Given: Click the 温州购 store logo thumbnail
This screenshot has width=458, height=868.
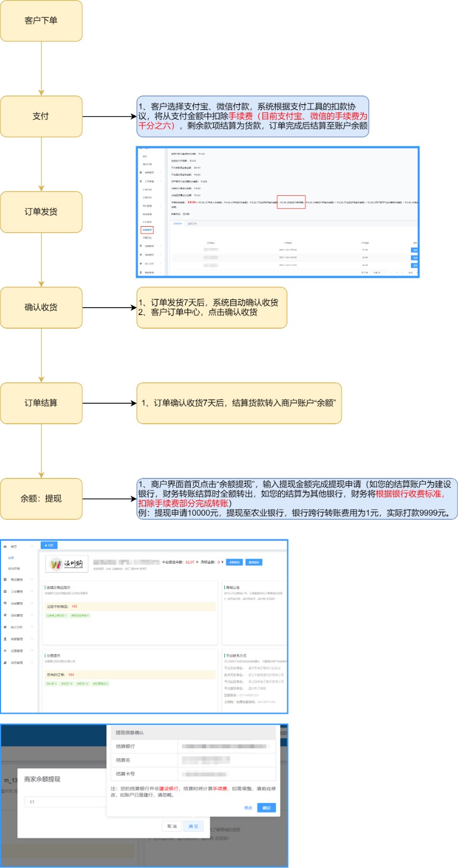Looking at the screenshot, I should [x=67, y=564].
